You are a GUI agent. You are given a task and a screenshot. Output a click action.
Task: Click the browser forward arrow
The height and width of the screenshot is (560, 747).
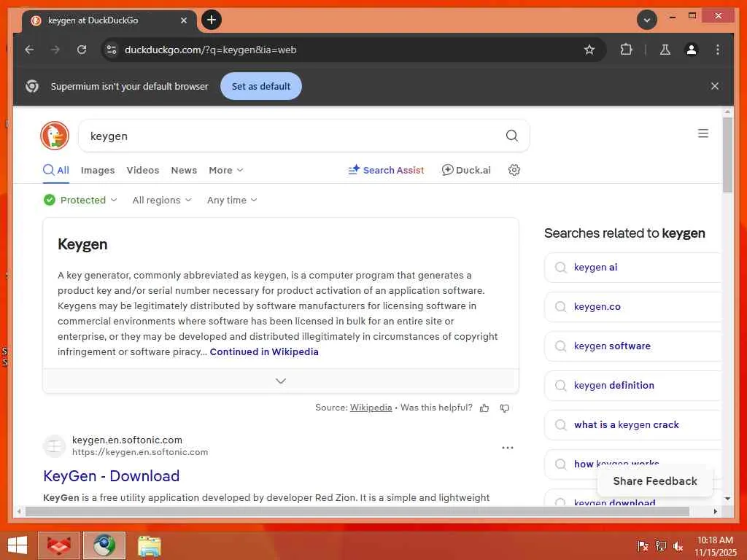pos(55,50)
